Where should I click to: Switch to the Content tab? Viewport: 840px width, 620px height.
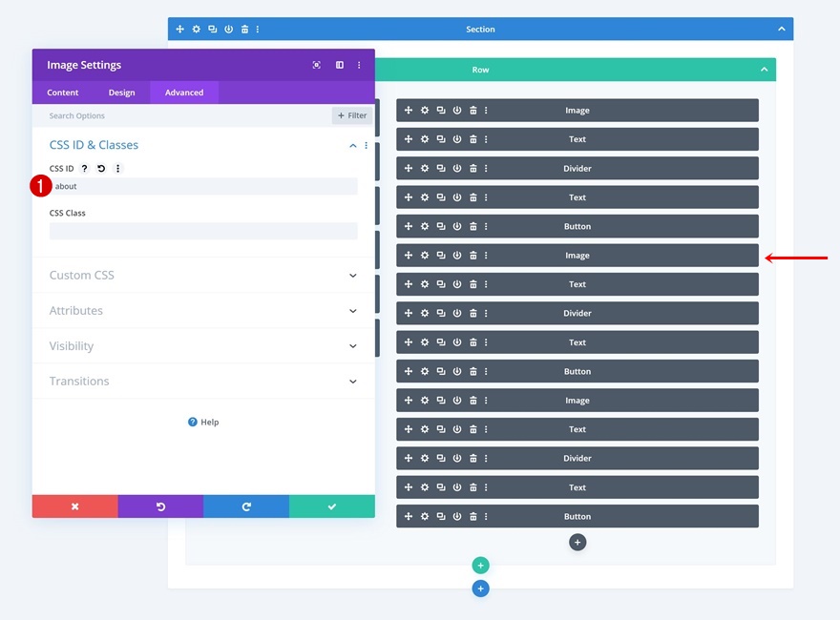(63, 93)
